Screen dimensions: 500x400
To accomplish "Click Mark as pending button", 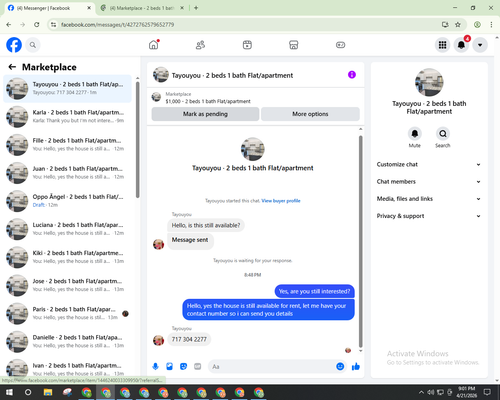I will pyautogui.click(x=205, y=114).
